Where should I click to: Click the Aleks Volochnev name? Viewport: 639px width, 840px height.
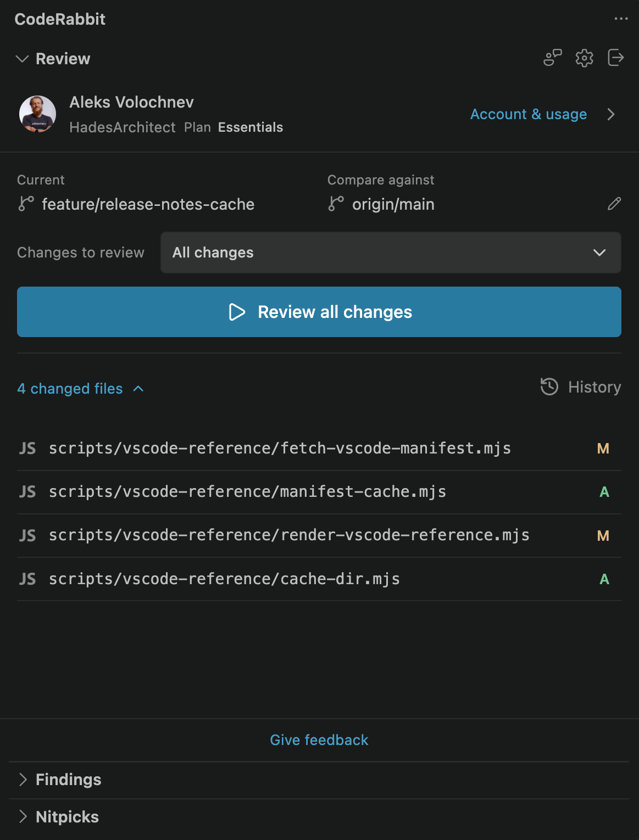point(132,102)
